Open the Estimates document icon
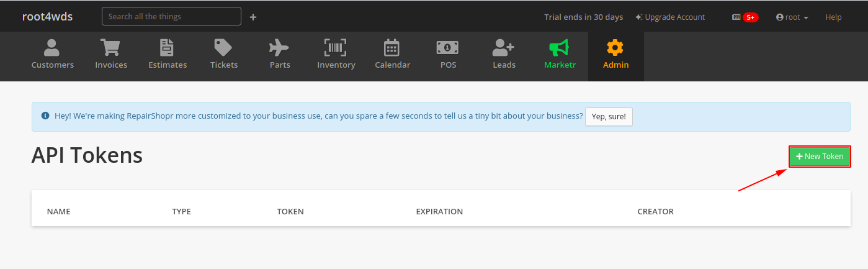868x269 pixels. [168, 47]
